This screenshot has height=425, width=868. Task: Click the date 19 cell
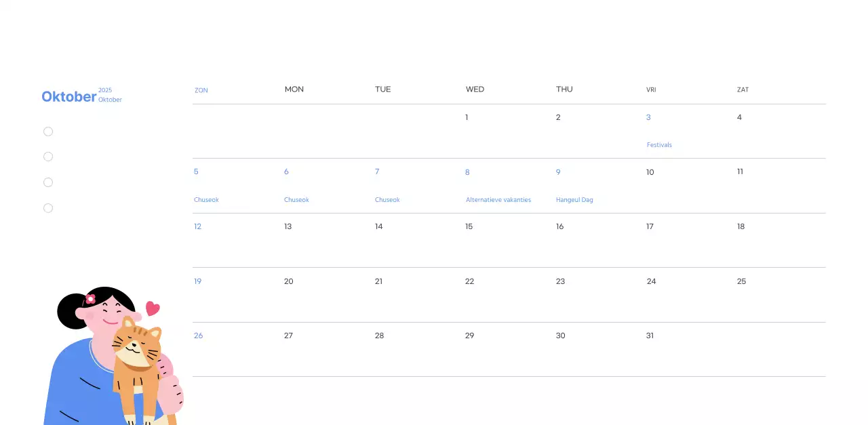point(197,281)
